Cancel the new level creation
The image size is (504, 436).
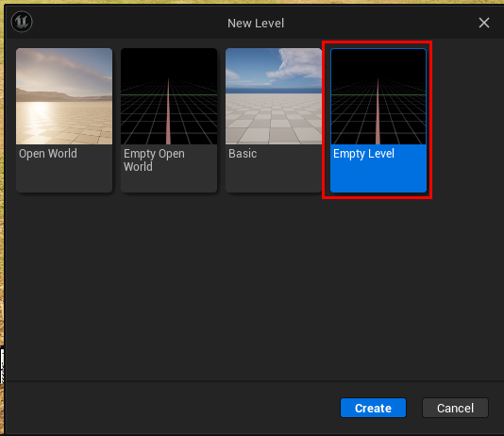455,408
